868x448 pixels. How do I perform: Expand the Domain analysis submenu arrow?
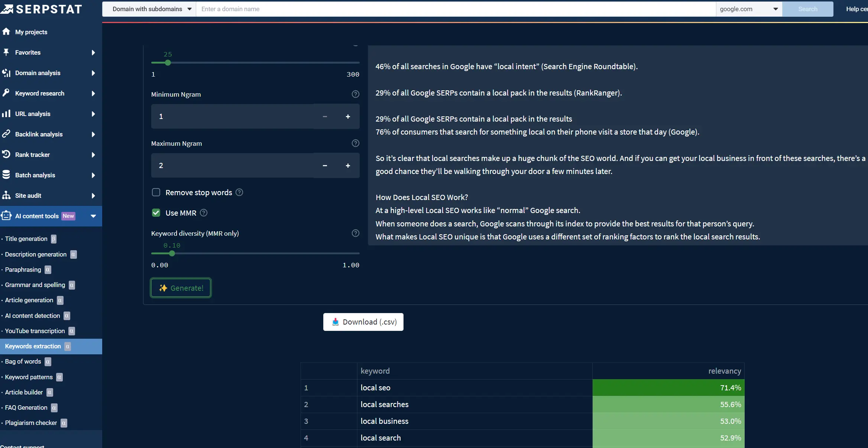pos(93,73)
